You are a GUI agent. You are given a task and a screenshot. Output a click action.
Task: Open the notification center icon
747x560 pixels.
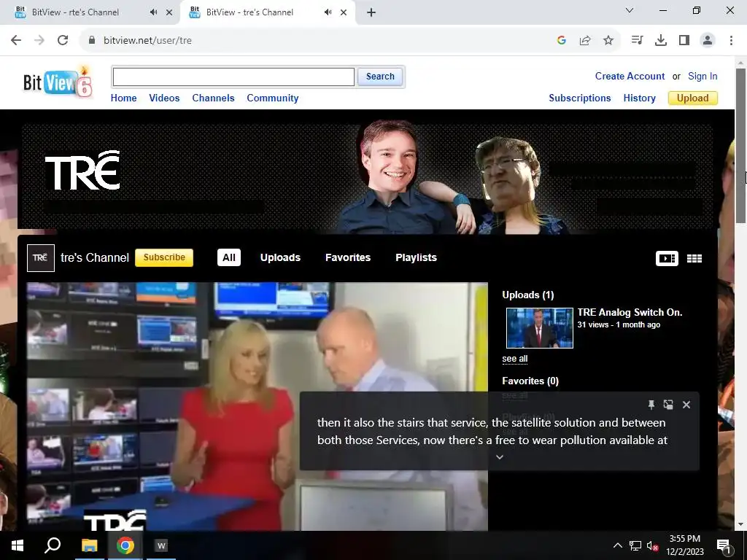(724, 545)
